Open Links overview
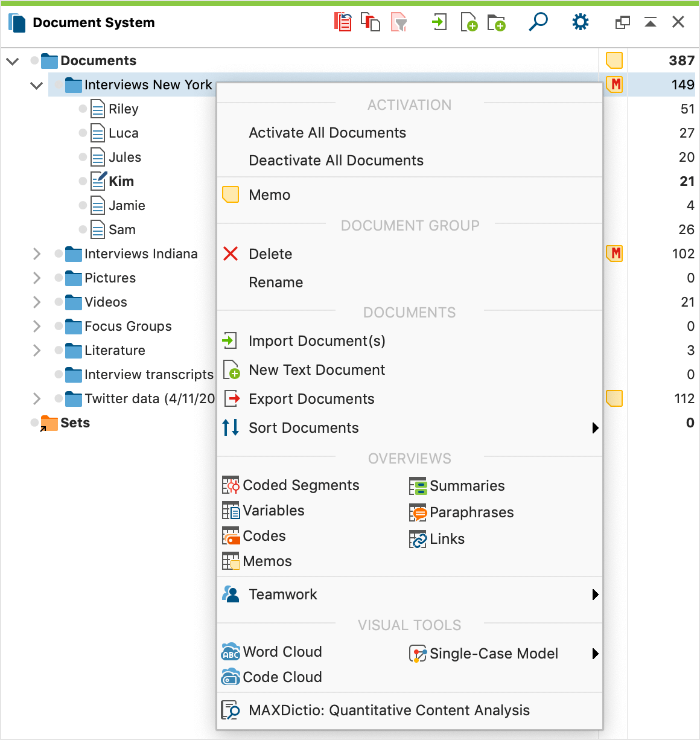 point(437,539)
